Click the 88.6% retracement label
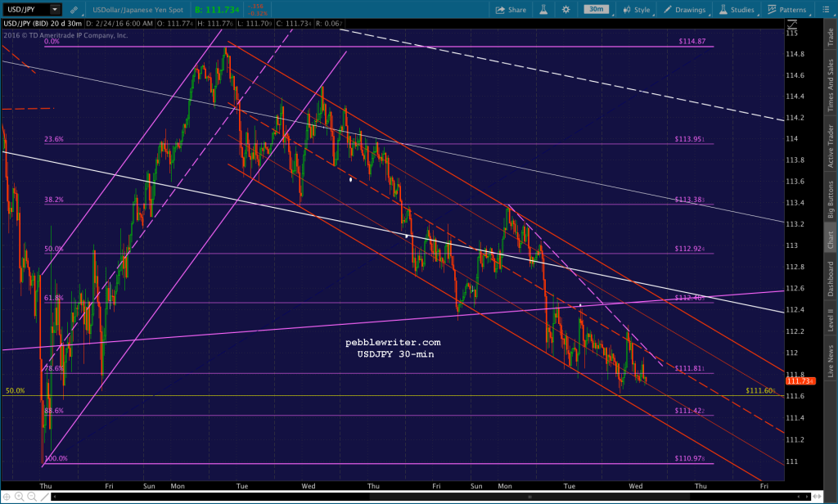Viewport: 838px width, 504px height. (53, 411)
